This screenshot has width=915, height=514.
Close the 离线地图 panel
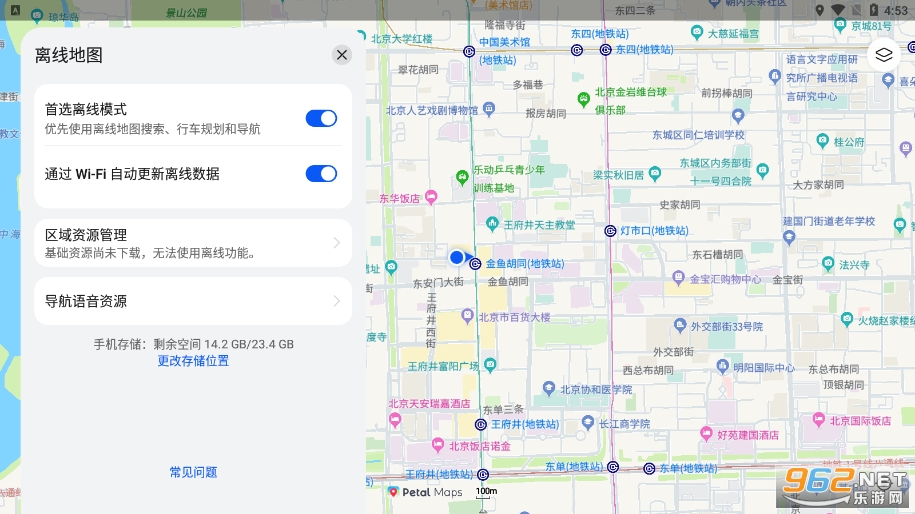pyautogui.click(x=342, y=55)
